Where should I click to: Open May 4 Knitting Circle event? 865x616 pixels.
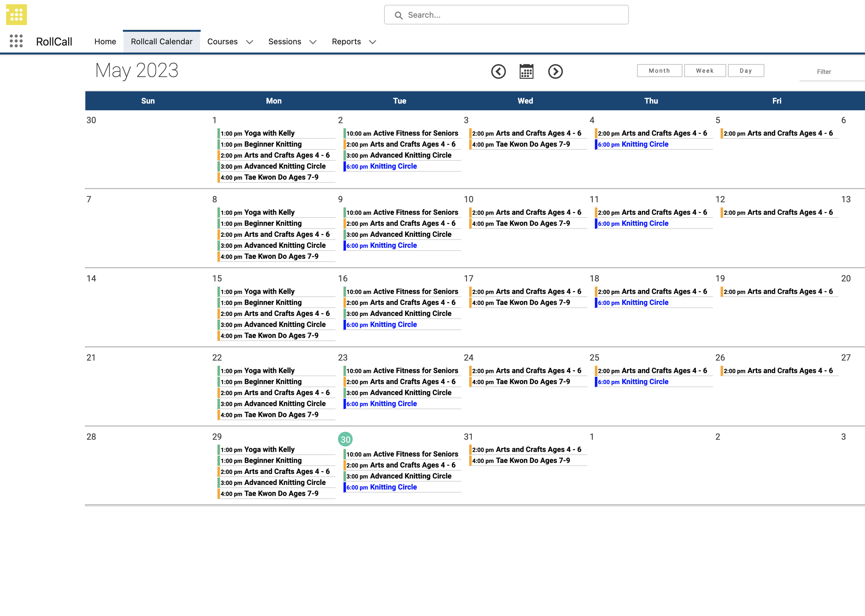[x=645, y=144]
